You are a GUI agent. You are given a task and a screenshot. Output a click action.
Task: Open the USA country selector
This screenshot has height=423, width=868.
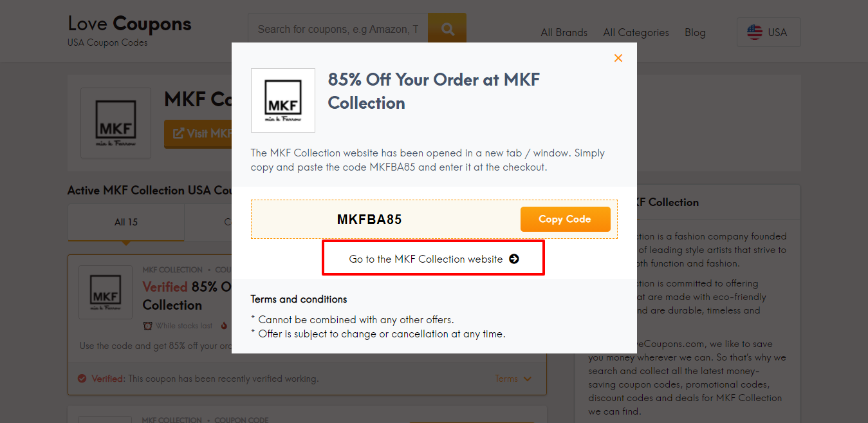pos(768,32)
